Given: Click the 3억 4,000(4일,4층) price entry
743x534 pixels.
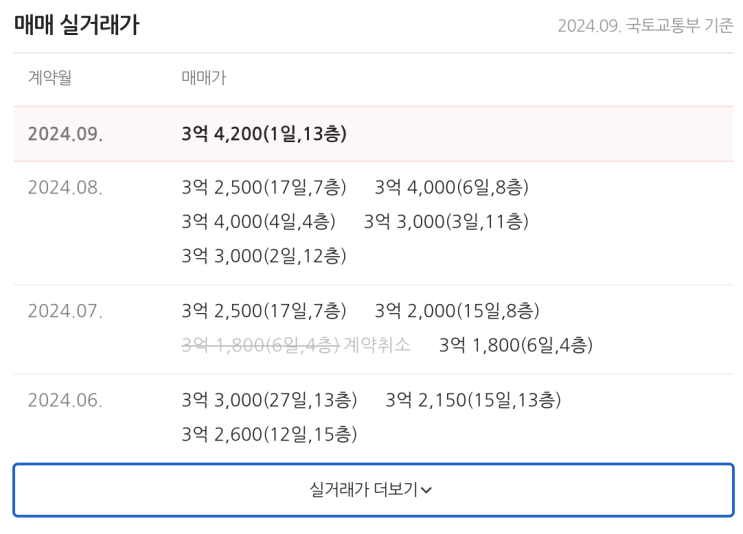Looking at the screenshot, I should click(258, 221).
